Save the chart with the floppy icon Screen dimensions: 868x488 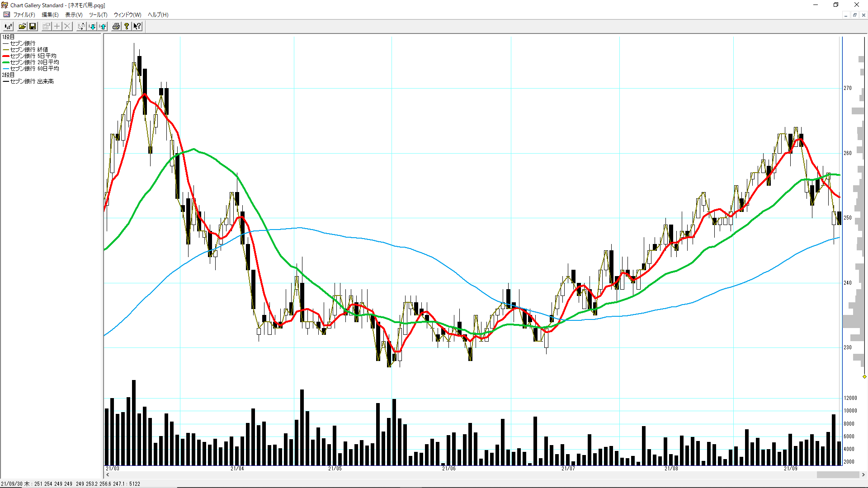click(33, 26)
